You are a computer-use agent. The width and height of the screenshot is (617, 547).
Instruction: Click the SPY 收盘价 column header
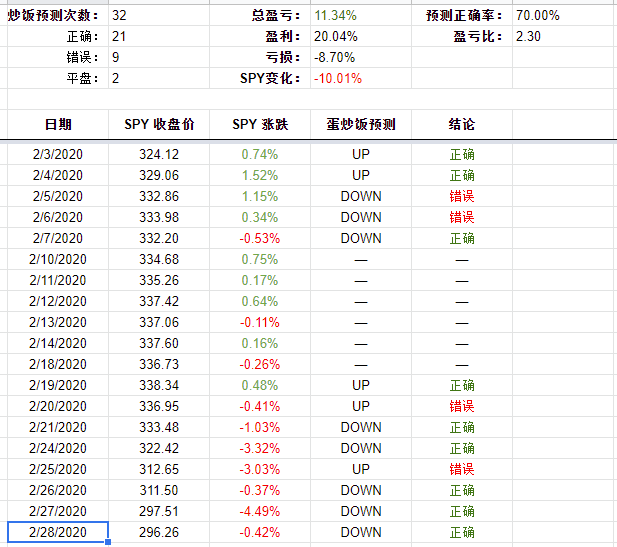(x=159, y=124)
